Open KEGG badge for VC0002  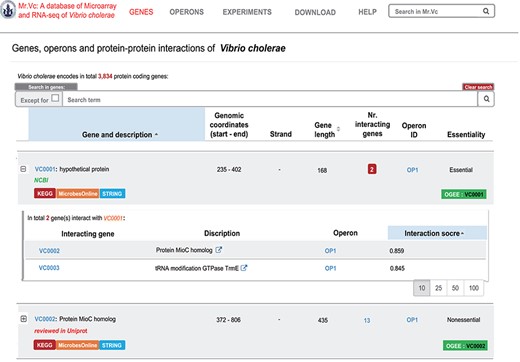44,345
